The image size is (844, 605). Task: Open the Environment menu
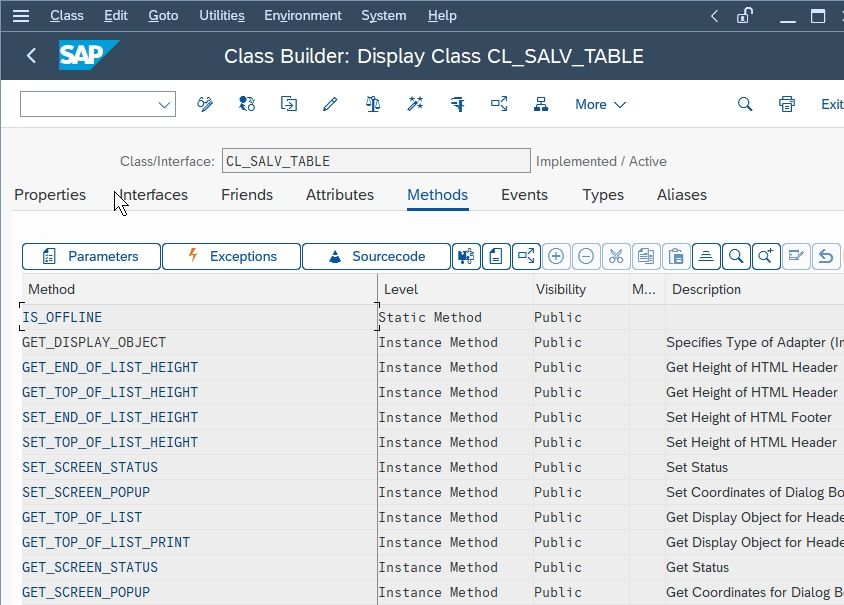[x=303, y=16]
